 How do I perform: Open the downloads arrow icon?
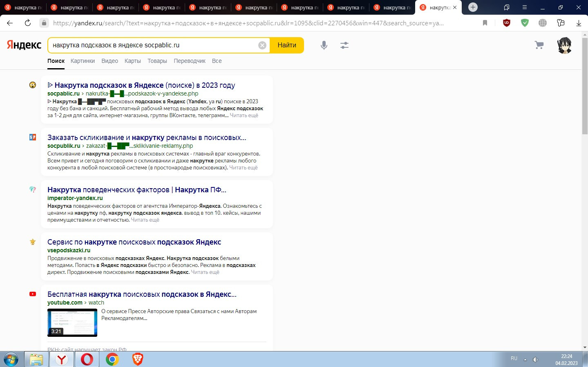579,23
